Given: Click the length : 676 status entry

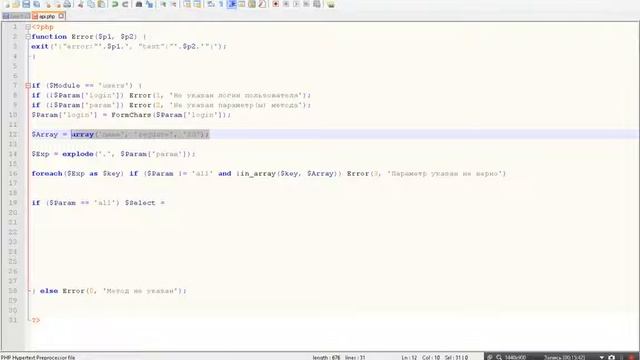Looking at the screenshot, I should (x=326, y=358).
